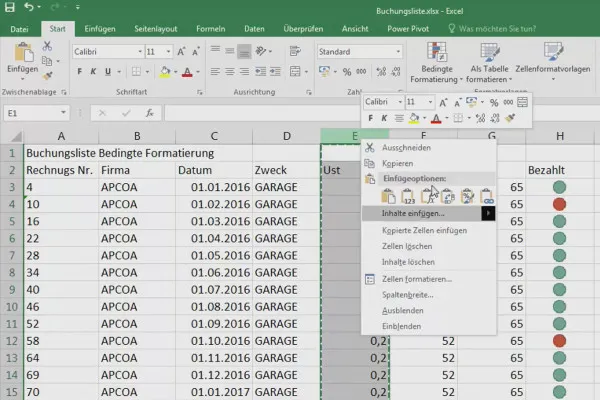Click Was möchten Sie tun? search box

(x=497, y=29)
